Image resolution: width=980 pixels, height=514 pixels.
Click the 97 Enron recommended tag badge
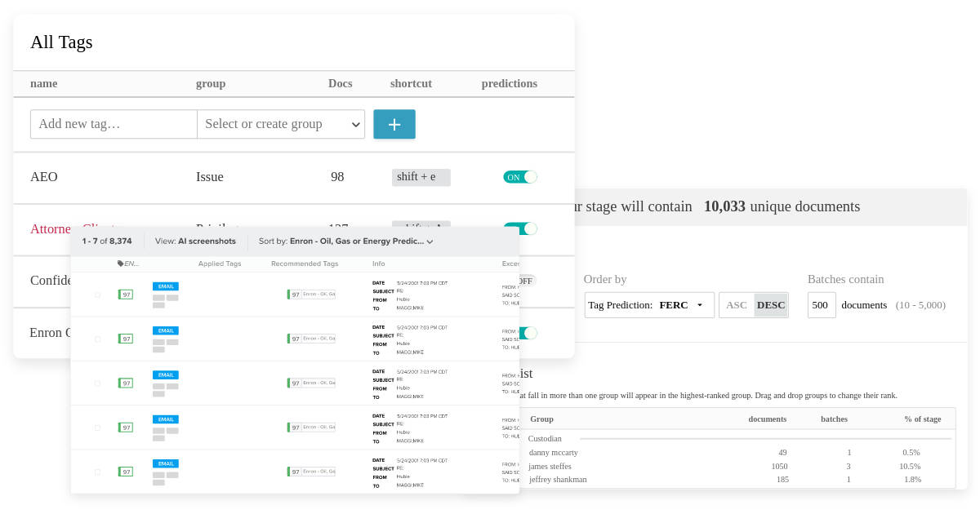(x=311, y=294)
